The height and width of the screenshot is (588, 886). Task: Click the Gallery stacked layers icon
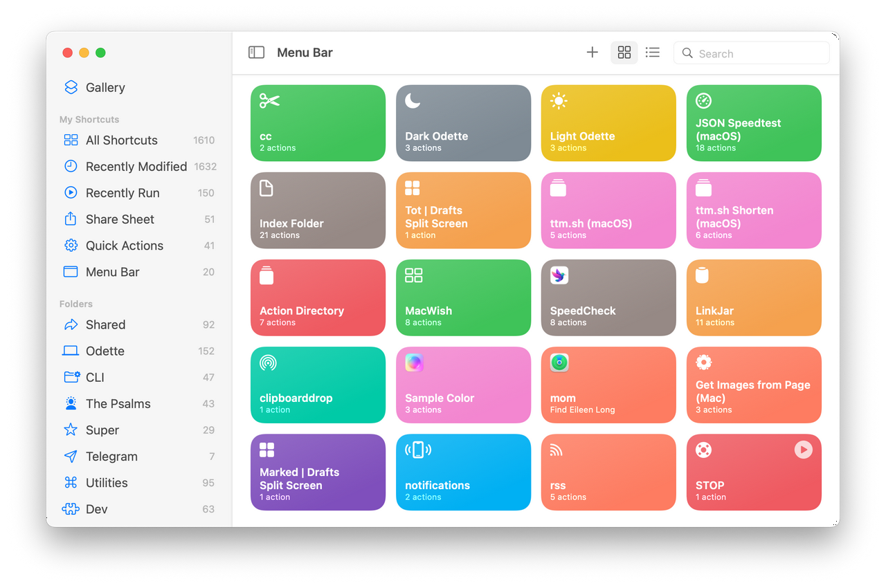coord(71,87)
